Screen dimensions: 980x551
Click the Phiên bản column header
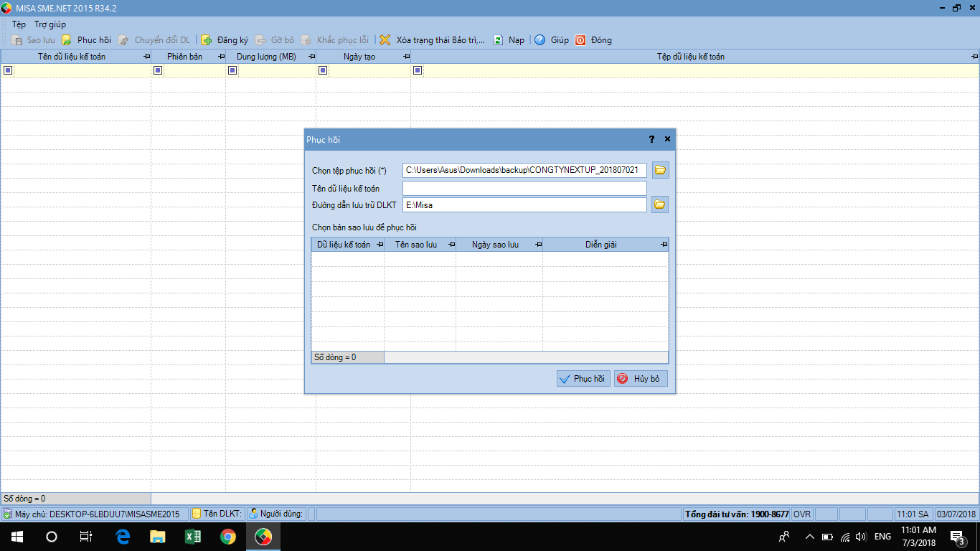pos(184,57)
